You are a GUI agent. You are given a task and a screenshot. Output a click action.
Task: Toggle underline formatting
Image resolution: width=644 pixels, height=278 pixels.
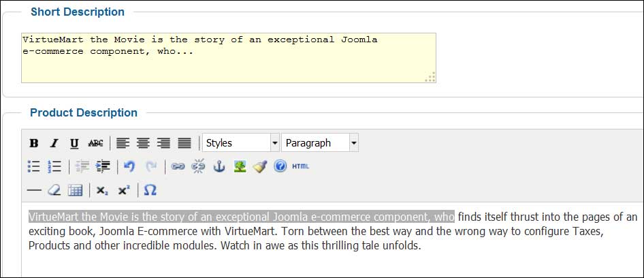pyautogui.click(x=74, y=143)
